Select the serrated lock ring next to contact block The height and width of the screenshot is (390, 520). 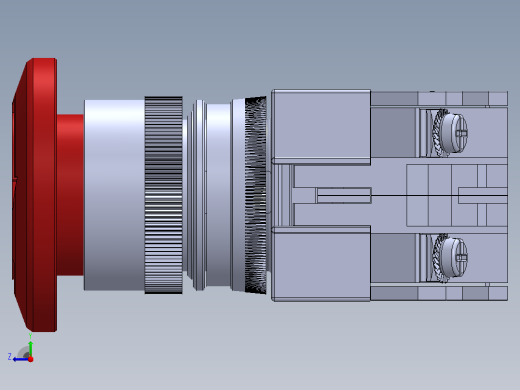(256, 195)
